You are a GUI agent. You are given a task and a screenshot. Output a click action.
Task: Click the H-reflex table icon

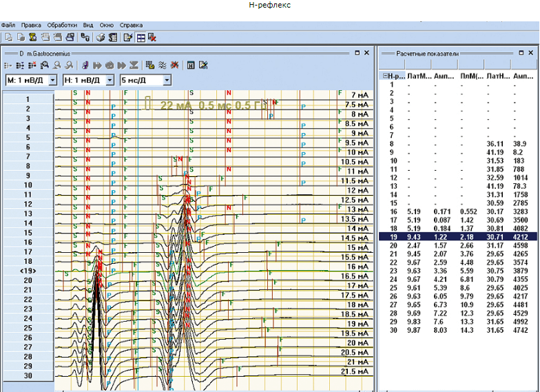click(x=191, y=65)
